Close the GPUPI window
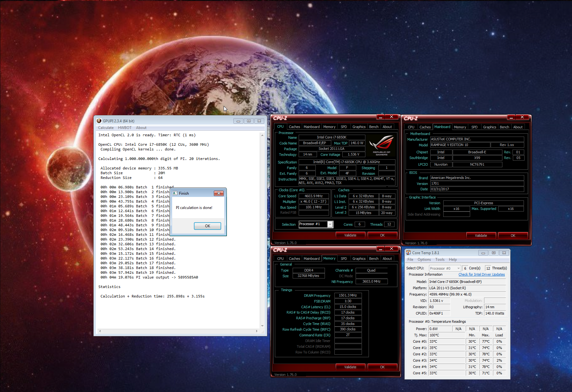Screen dimensions: 572x392 [259, 121]
